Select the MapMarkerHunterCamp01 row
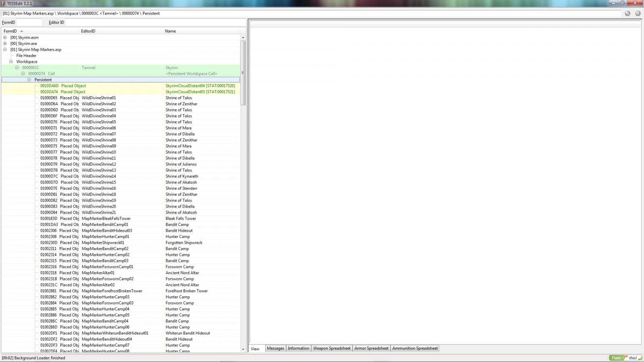The height and width of the screenshot is (362, 644). 121,237
